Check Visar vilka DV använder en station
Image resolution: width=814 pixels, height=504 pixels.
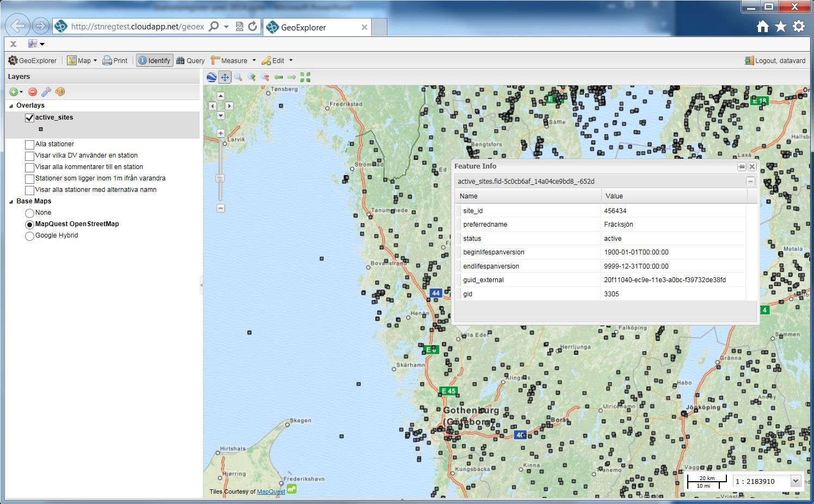point(29,156)
